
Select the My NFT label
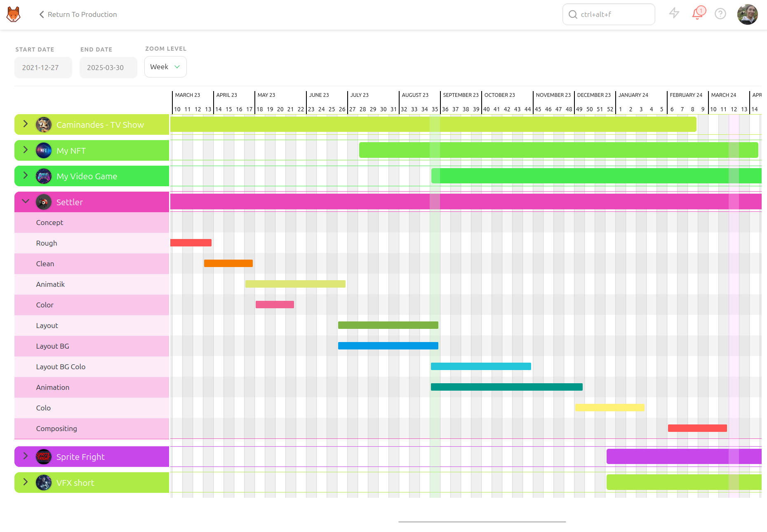71,151
